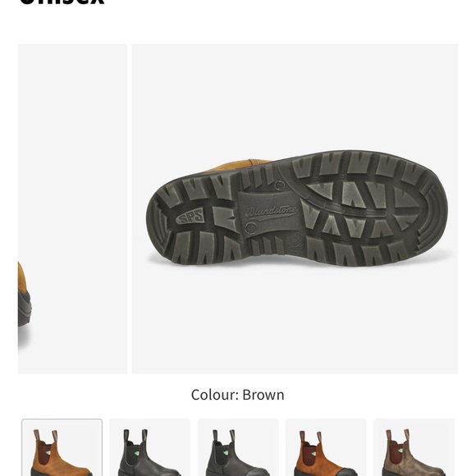Pick the black boot with rubber toe cap
Viewport: 476px width, 476px height.
click(238, 447)
